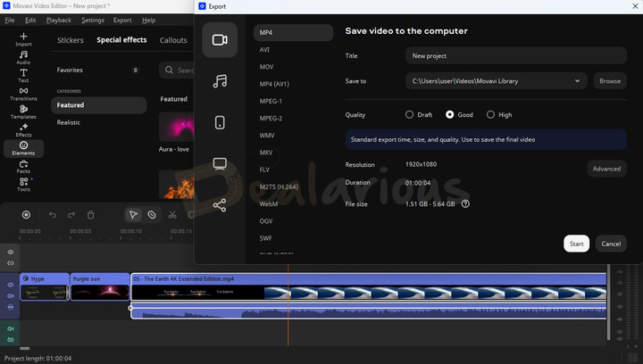Open the Favorites list

(98, 70)
